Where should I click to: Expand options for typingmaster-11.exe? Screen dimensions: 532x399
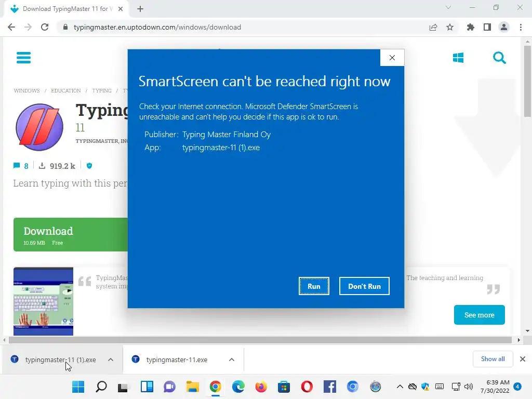tap(232, 360)
